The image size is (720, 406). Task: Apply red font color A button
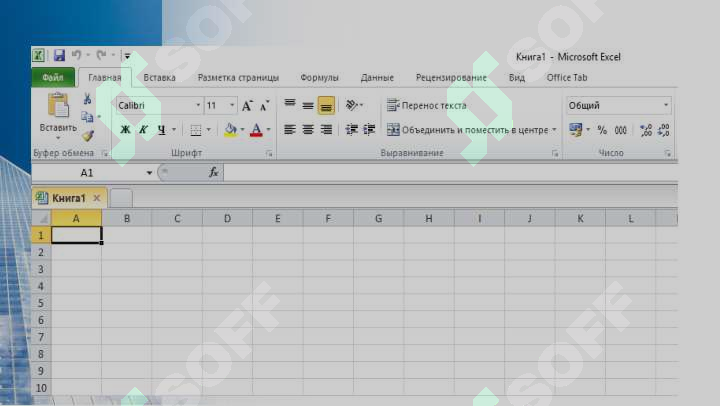point(257,130)
